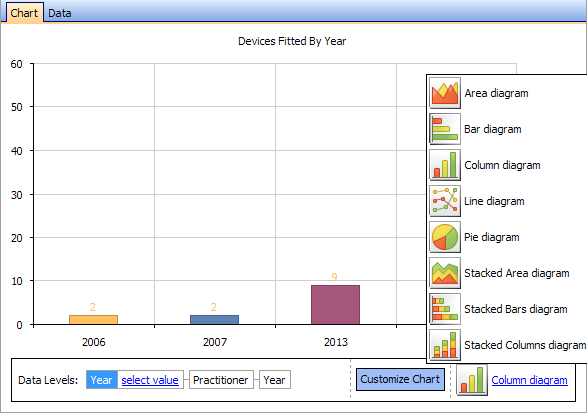
Task: Switch to the Data tab
Action: [x=60, y=13]
